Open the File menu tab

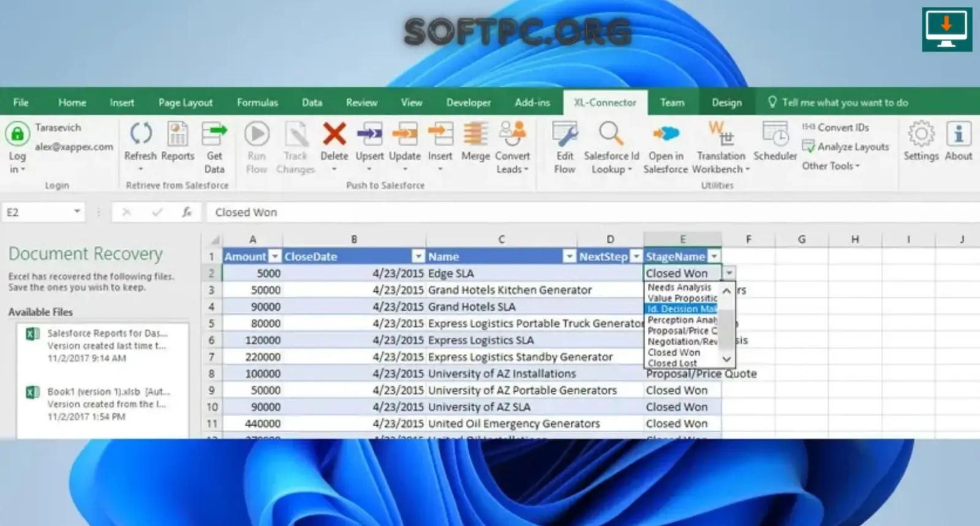(x=21, y=102)
